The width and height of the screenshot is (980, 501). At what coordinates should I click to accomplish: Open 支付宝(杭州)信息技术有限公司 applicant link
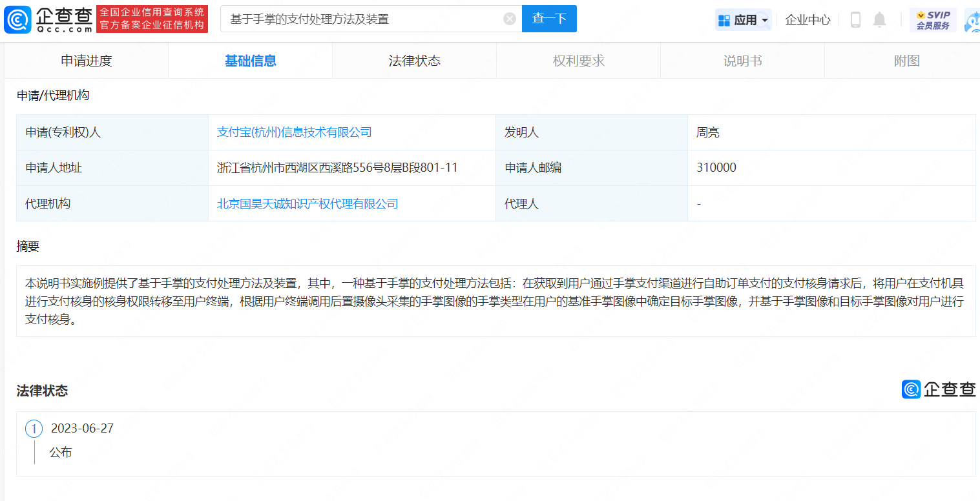(x=295, y=132)
